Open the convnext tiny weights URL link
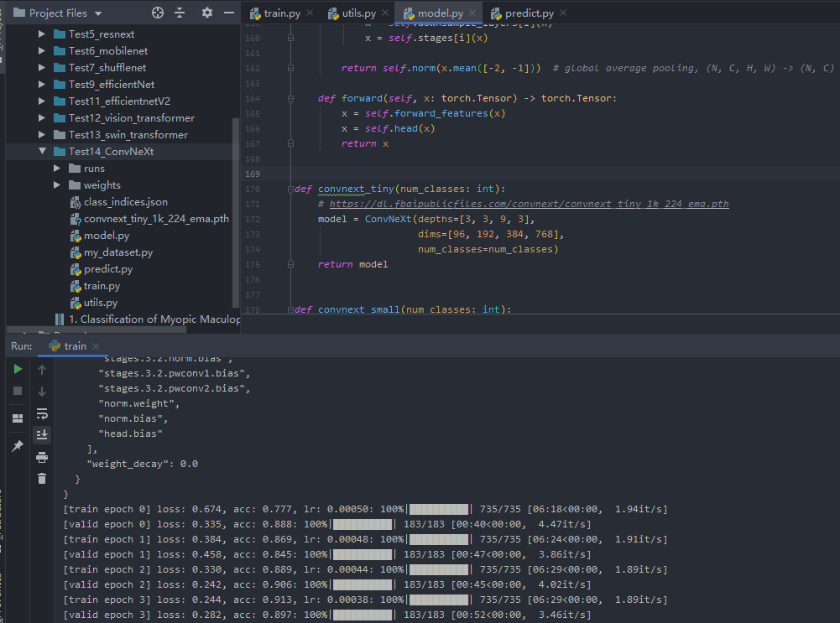 click(x=529, y=204)
